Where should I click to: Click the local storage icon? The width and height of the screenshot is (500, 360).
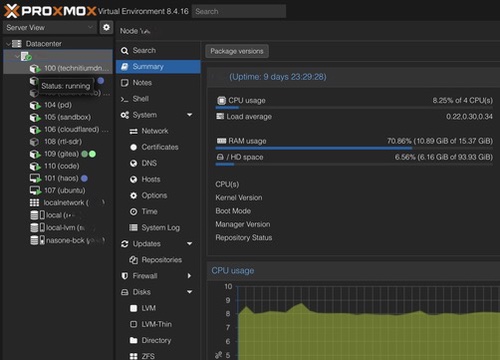click(37, 215)
